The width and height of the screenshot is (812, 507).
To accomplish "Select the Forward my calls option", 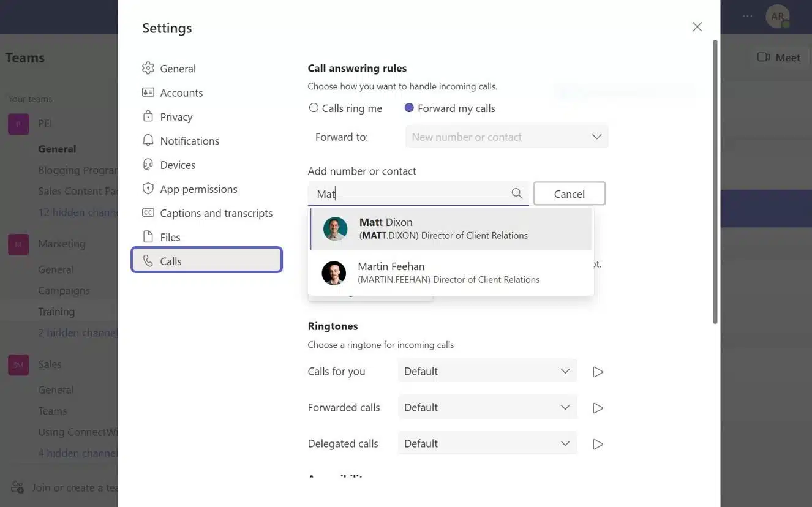I will 450,108.
